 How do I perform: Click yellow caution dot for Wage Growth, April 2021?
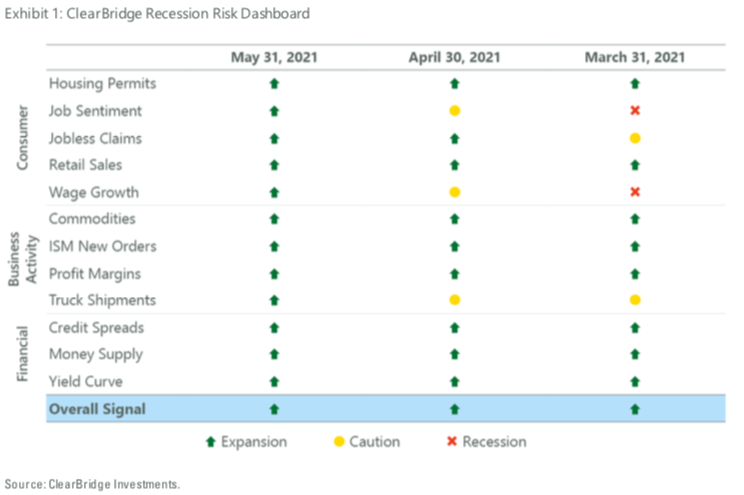454,192
